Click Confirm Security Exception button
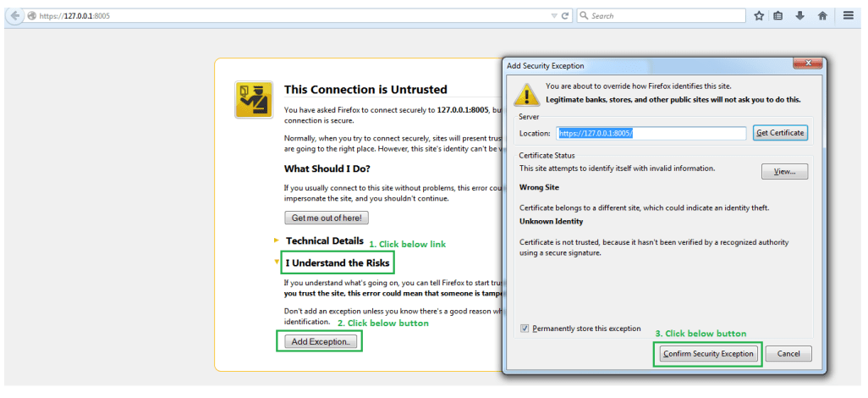The image size is (868, 398). tap(709, 354)
